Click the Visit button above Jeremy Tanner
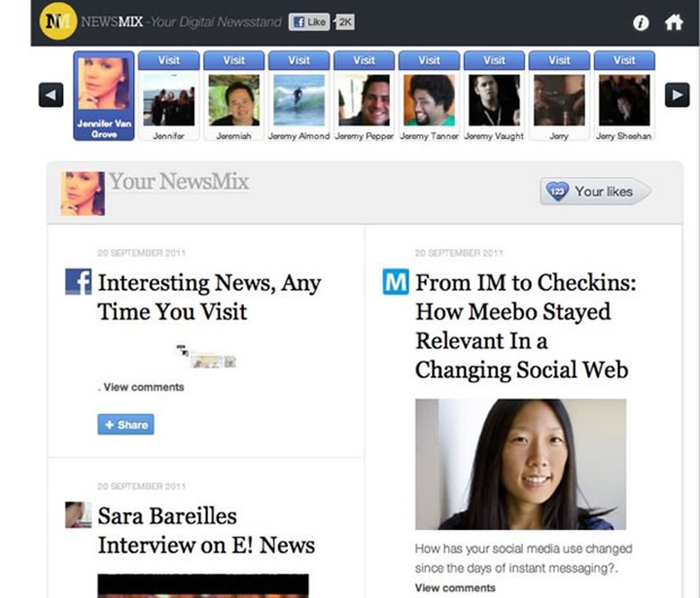The image size is (700, 598). pos(429,61)
